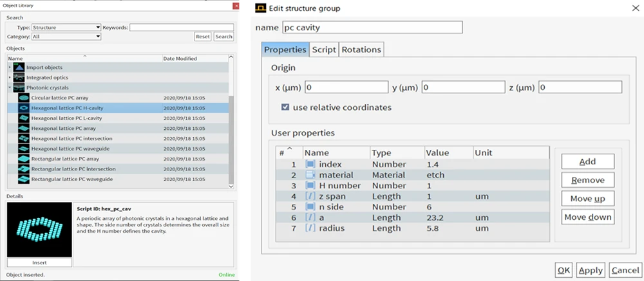The image size is (644, 281).
Task: Click the Hexagonal lattice PC array icon
Action: click(24, 129)
